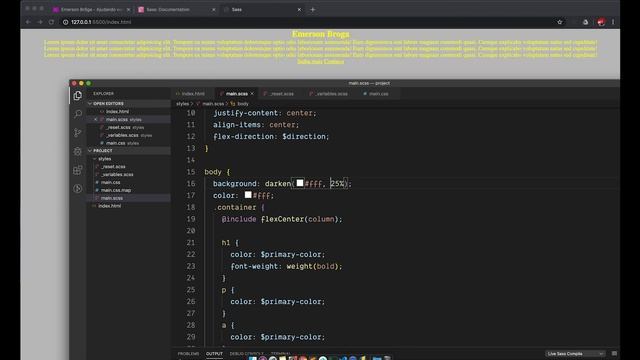Open the DEBUG CONSOLE panel tab
This screenshot has height=360, width=640.
coord(247,353)
